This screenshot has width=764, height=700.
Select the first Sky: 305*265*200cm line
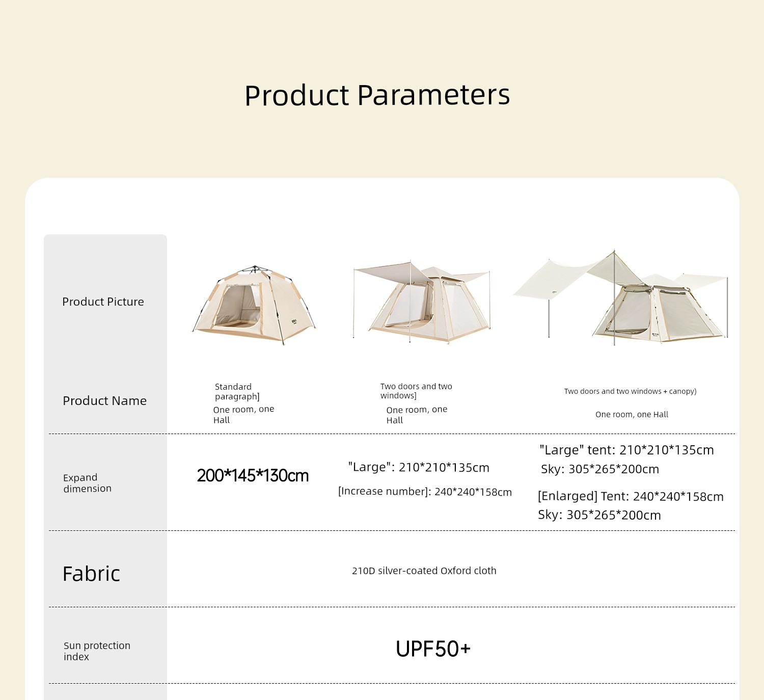click(x=600, y=469)
